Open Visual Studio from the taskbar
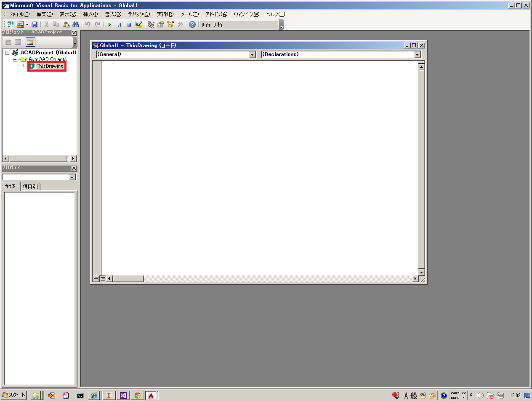The height and width of the screenshot is (401, 532). pyautogui.click(x=123, y=396)
